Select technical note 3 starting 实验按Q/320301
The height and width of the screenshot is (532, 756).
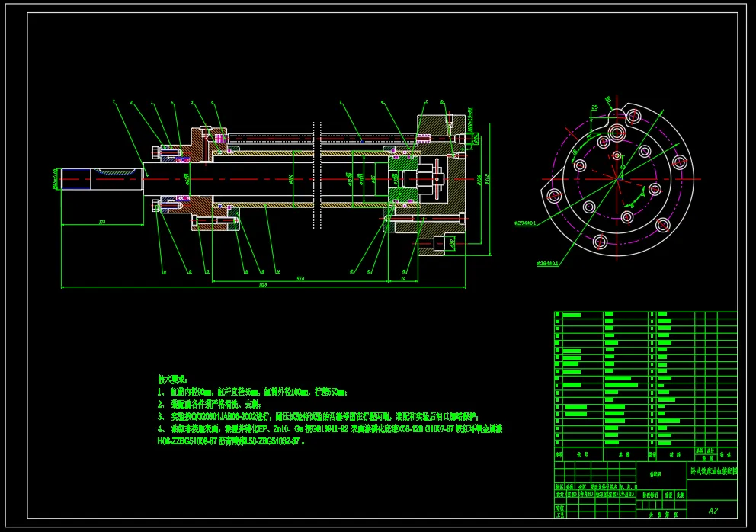[319, 416]
